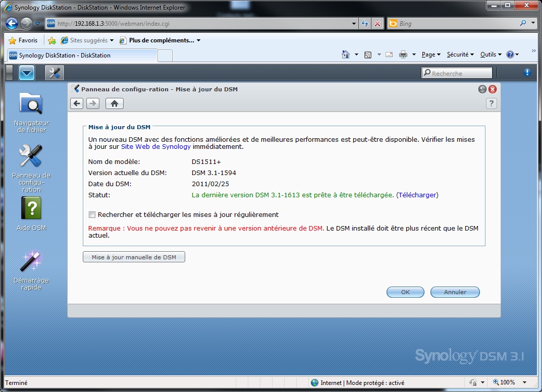This screenshot has width=542, height=392.
Task: Click the Internet protected mode status text
Action: click(x=362, y=382)
